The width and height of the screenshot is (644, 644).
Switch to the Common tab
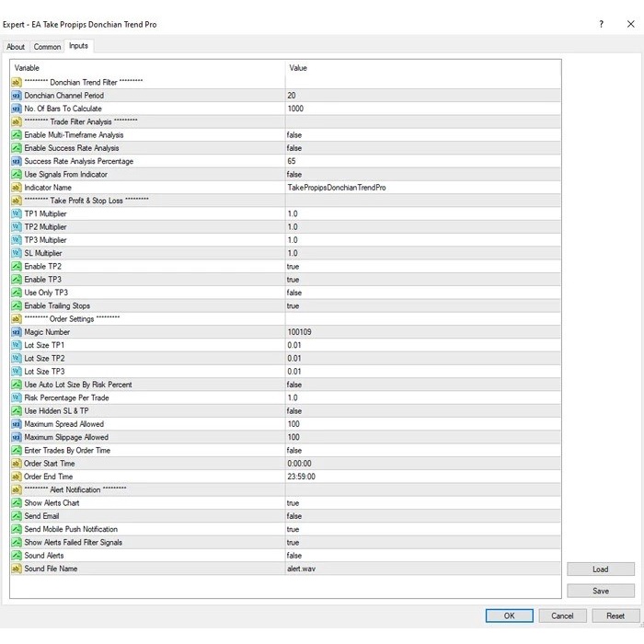pos(47,47)
